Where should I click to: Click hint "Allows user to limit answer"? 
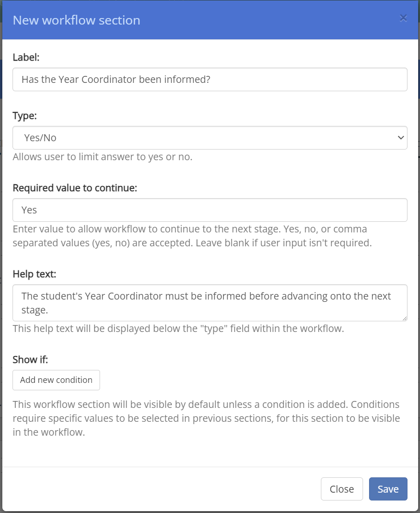102,156
